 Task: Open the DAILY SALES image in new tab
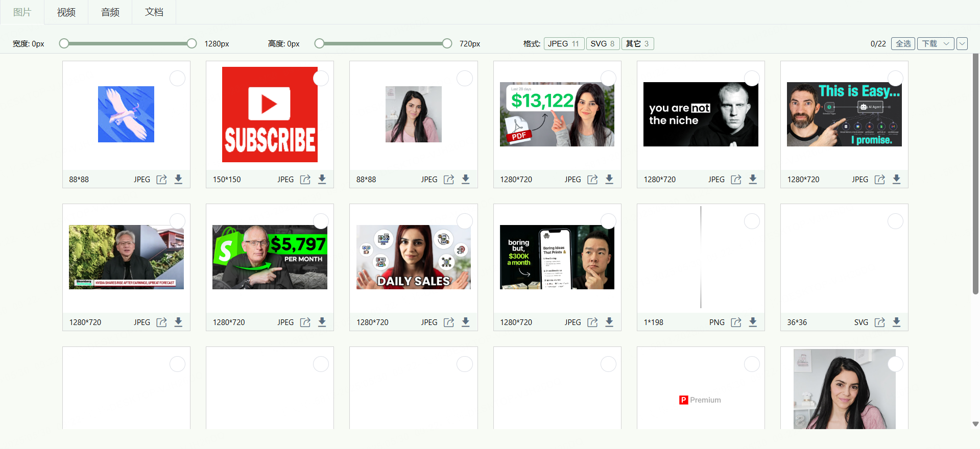pos(448,322)
